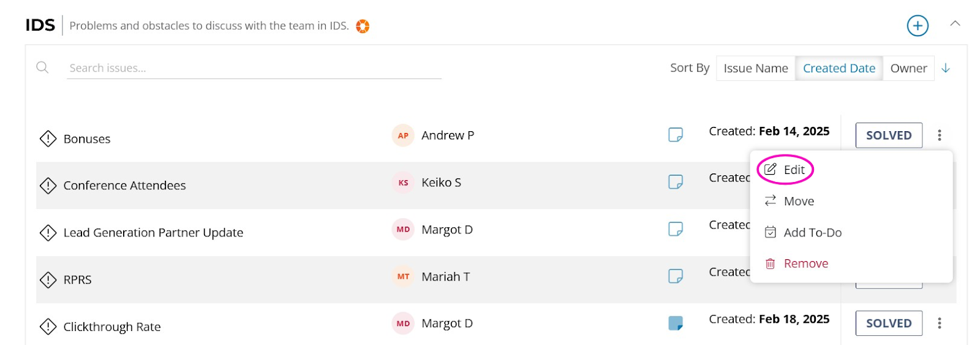This screenshot has width=980, height=345.
Task: Sort issues by Issue Name
Action: (756, 68)
